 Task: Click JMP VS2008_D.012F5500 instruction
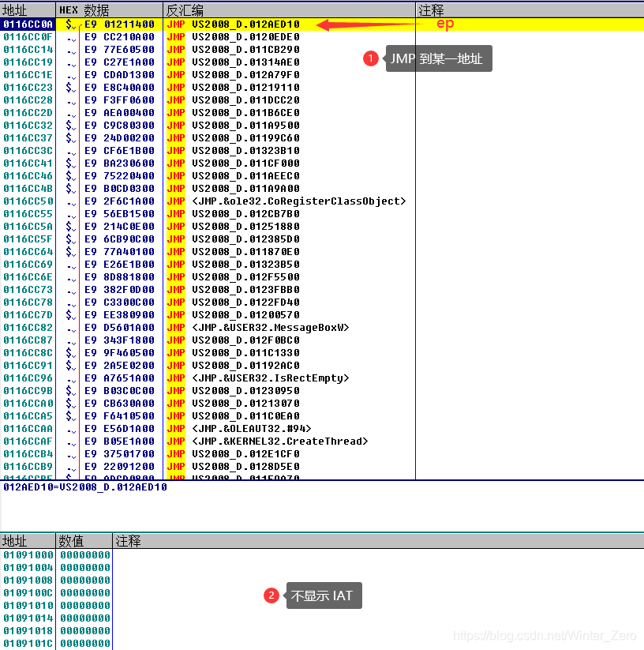tap(233, 277)
